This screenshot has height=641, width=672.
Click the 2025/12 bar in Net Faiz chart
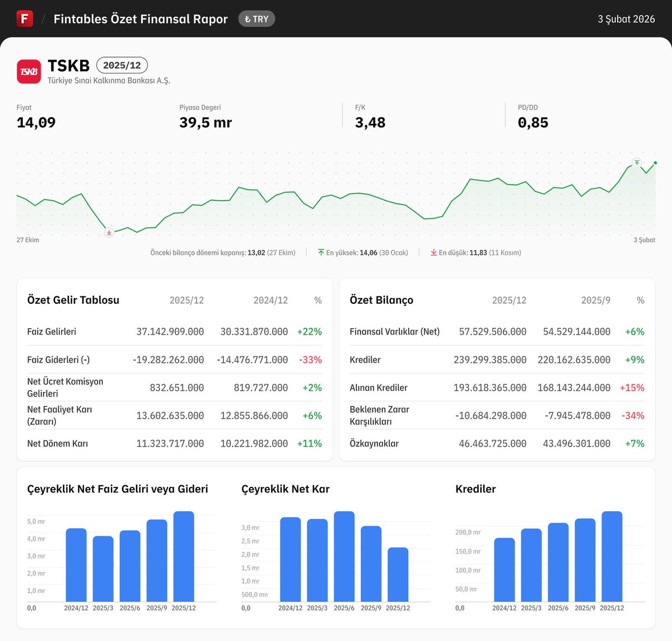click(184, 556)
